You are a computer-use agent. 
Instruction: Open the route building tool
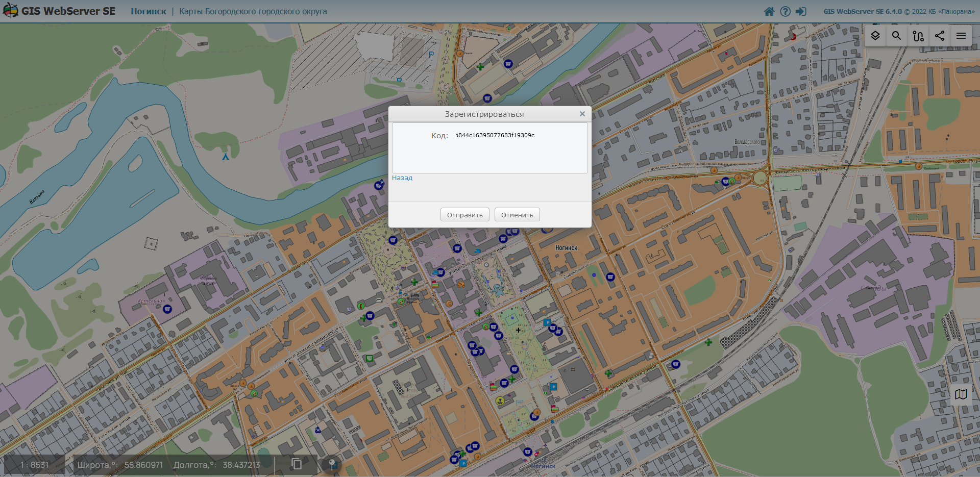pos(918,36)
